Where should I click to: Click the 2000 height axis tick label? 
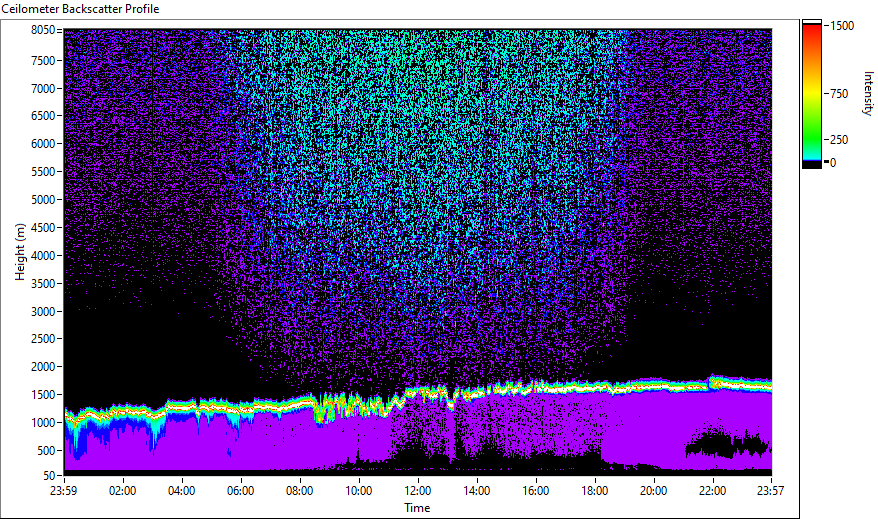[43, 367]
